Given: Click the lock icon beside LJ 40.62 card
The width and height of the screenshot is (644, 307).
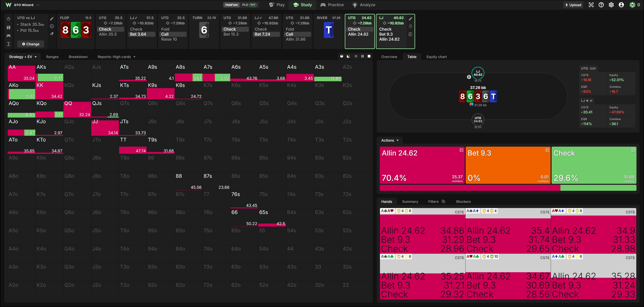Looking at the screenshot, I should click(411, 26).
